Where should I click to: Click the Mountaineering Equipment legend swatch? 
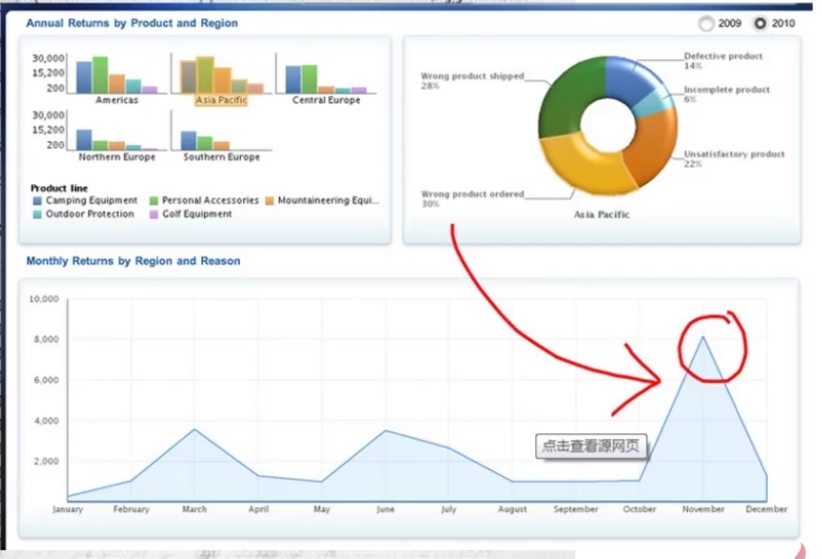tap(269, 201)
